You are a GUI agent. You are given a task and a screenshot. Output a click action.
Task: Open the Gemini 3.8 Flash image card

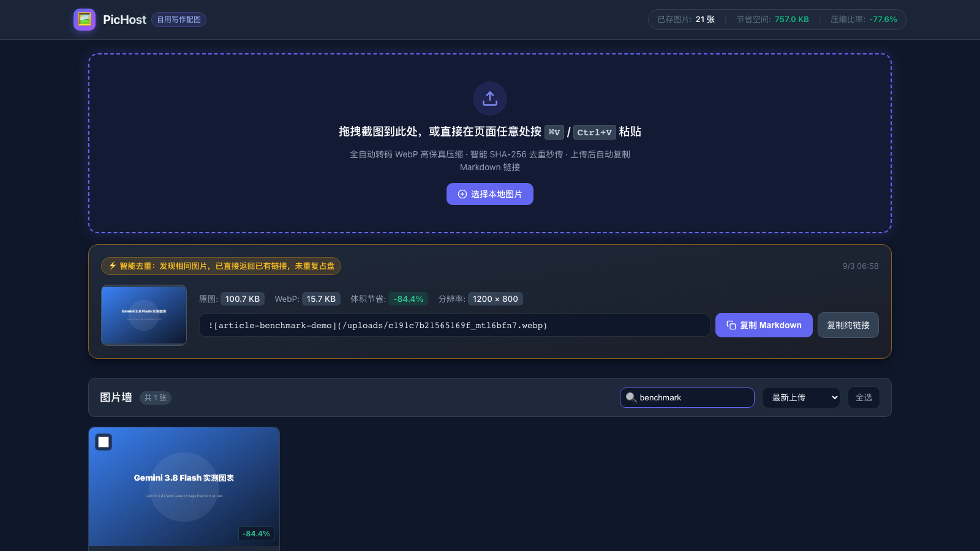[x=184, y=487]
